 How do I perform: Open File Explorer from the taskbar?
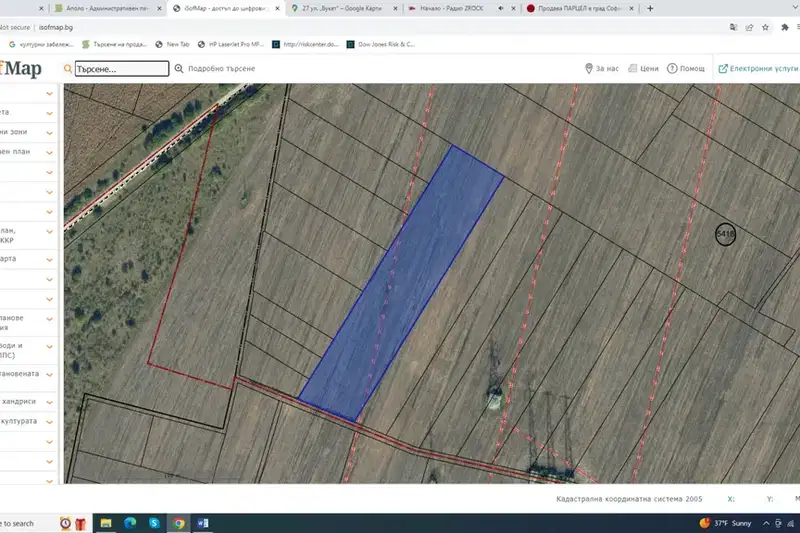[106, 523]
